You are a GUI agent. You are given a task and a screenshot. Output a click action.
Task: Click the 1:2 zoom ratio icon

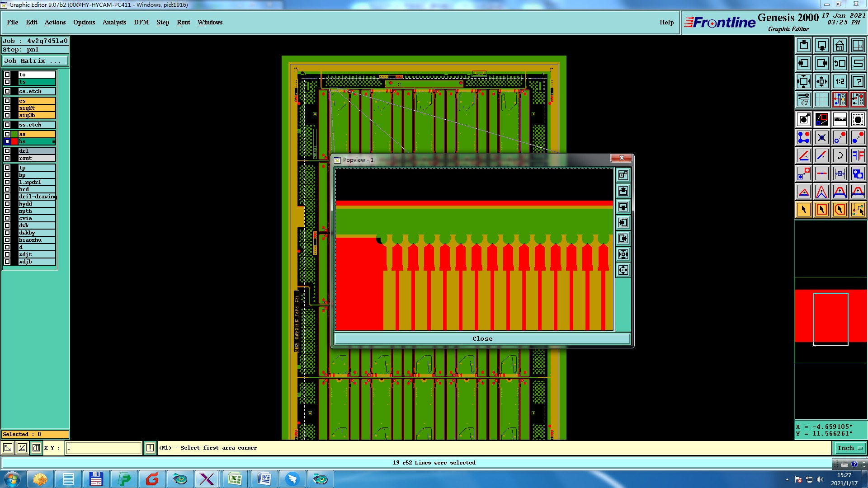point(840,81)
